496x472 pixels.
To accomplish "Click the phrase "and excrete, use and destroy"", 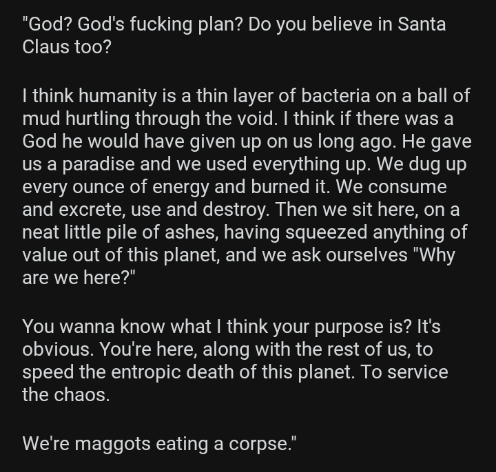I will pos(145,210).
